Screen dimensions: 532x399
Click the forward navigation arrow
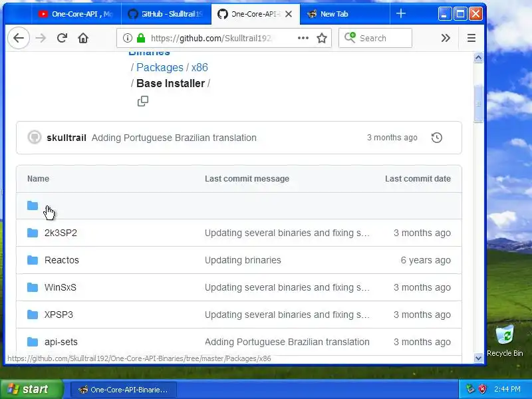click(x=41, y=38)
